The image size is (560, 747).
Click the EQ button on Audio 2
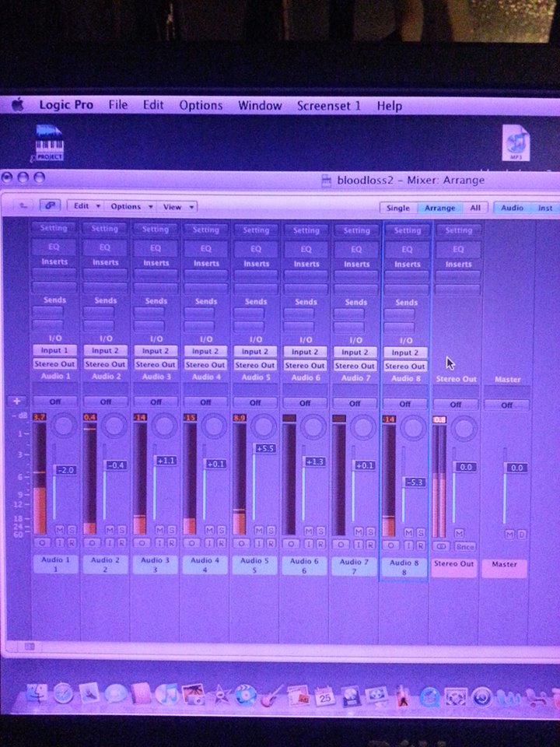tap(105, 247)
